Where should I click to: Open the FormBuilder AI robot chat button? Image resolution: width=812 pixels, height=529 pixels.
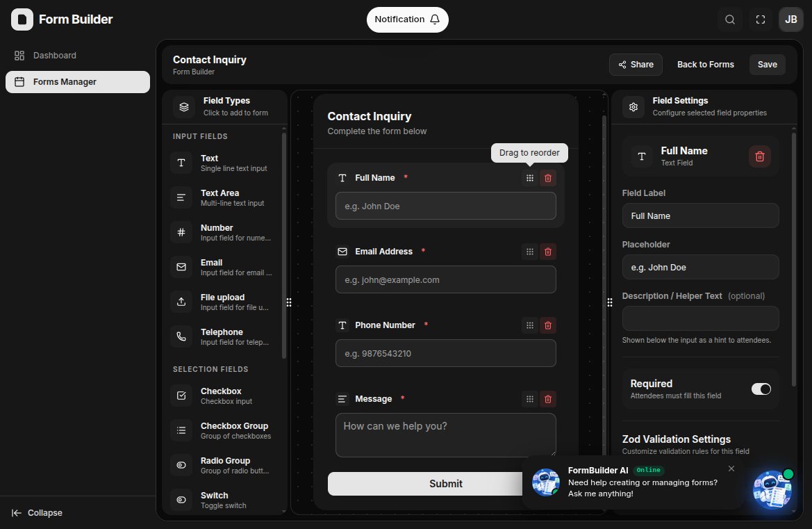(x=772, y=489)
